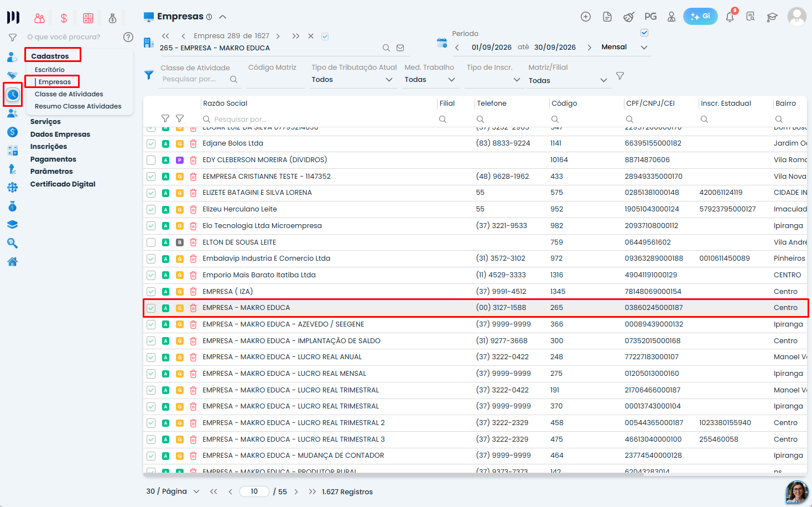Image resolution: width=812 pixels, height=507 pixels.
Task: Open the house icon in left sidebar
Action: pyautogui.click(x=12, y=262)
